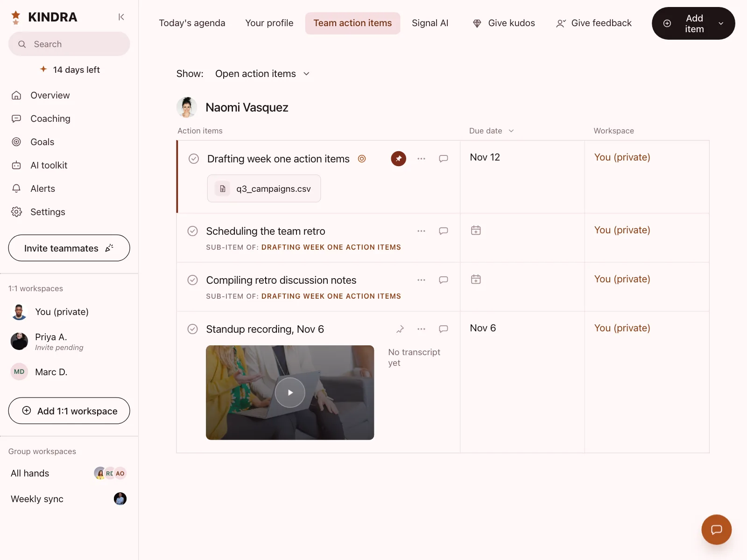Click the Nov 6 due date
747x560 pixels.
(x=483, y=328)
